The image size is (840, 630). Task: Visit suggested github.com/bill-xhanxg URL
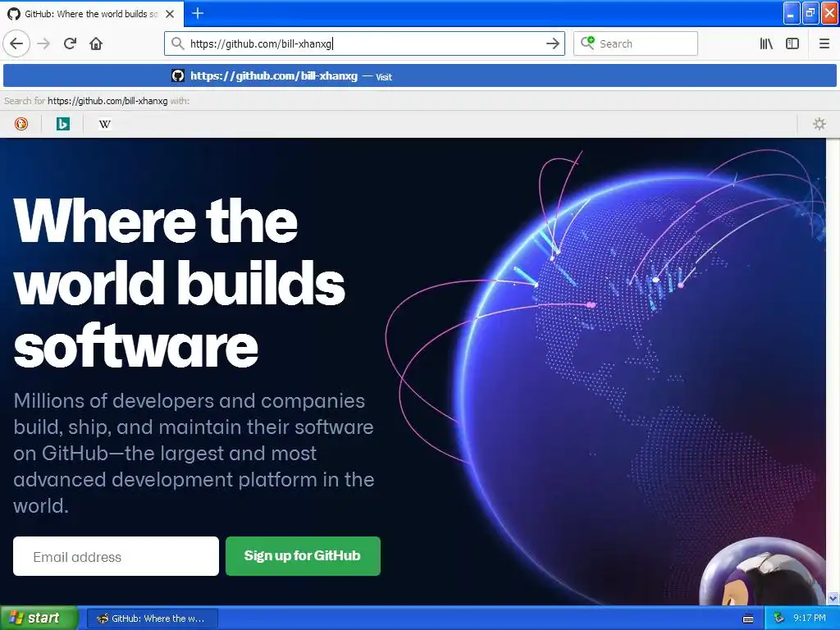[419, 76]
